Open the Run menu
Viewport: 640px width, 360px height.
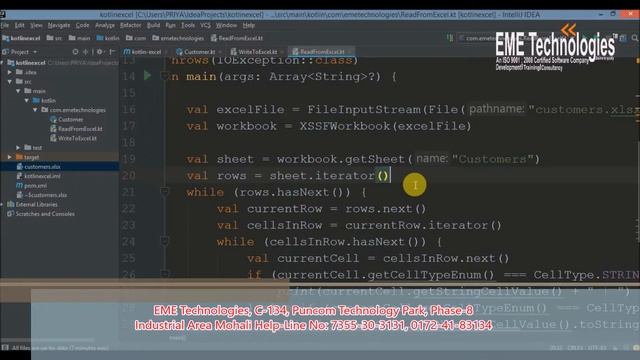(170, 25)
